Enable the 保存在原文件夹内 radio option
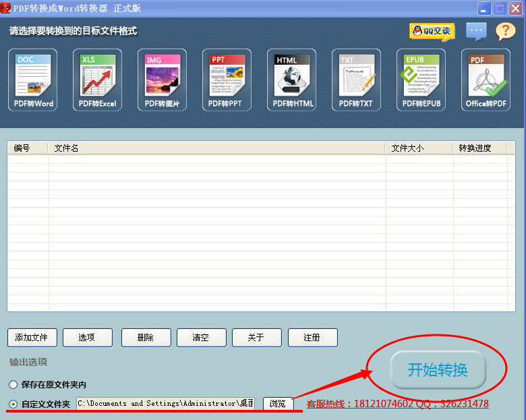 (x=13, y=384)
